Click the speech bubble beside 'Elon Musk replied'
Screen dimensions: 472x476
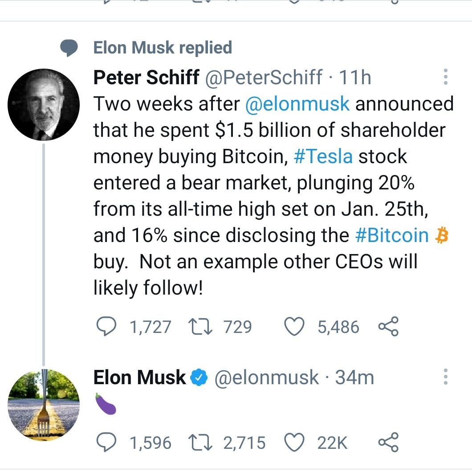tap(69, 48)
